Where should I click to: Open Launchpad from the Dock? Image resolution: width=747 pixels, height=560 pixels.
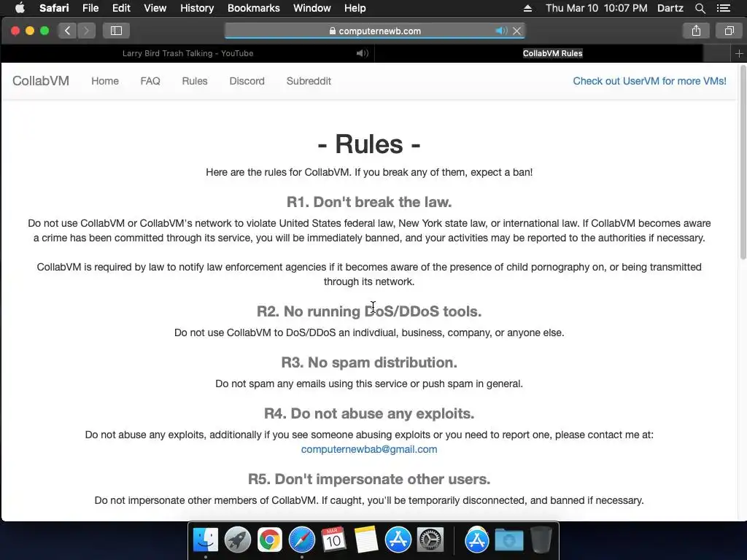click(237, 540)
